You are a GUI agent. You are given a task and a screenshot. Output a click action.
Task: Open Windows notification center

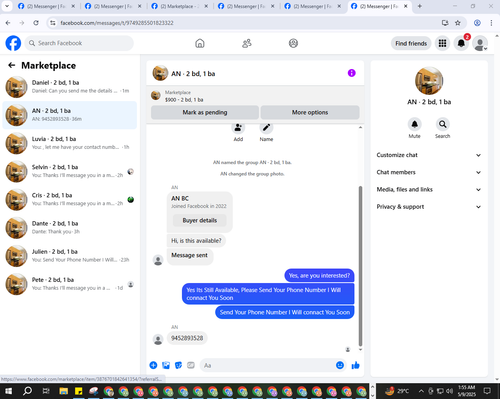coord(487,391)
